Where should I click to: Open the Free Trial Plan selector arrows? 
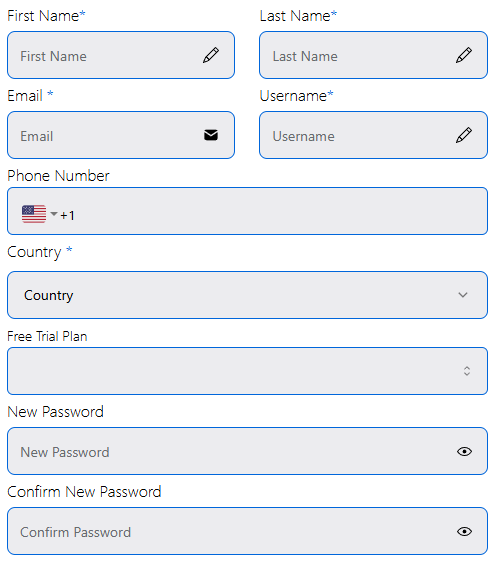coord(466,371)
